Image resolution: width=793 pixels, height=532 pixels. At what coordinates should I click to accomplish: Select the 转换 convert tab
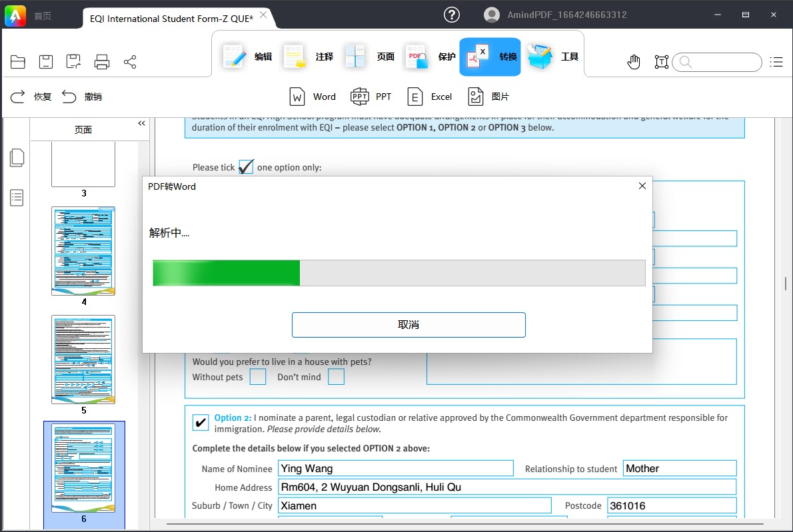pyautogui.click(x=490, y=57)
